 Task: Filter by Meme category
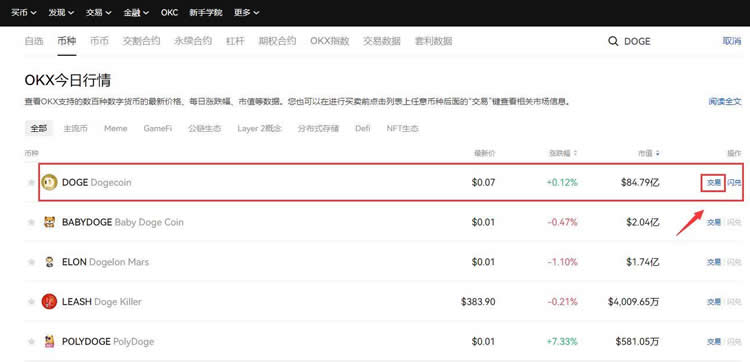click(x=116, y=129)
